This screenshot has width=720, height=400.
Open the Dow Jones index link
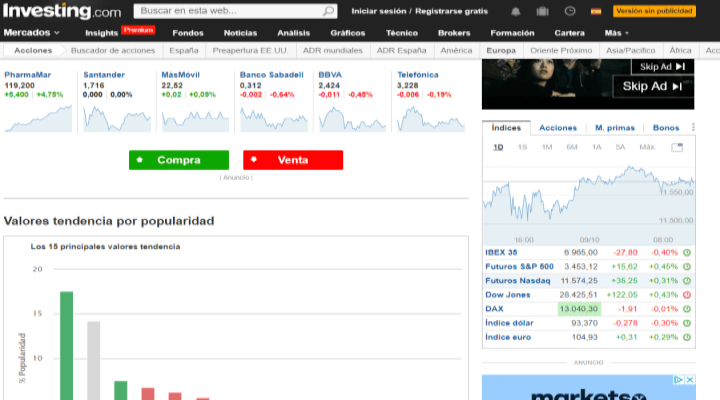[507, 295]
